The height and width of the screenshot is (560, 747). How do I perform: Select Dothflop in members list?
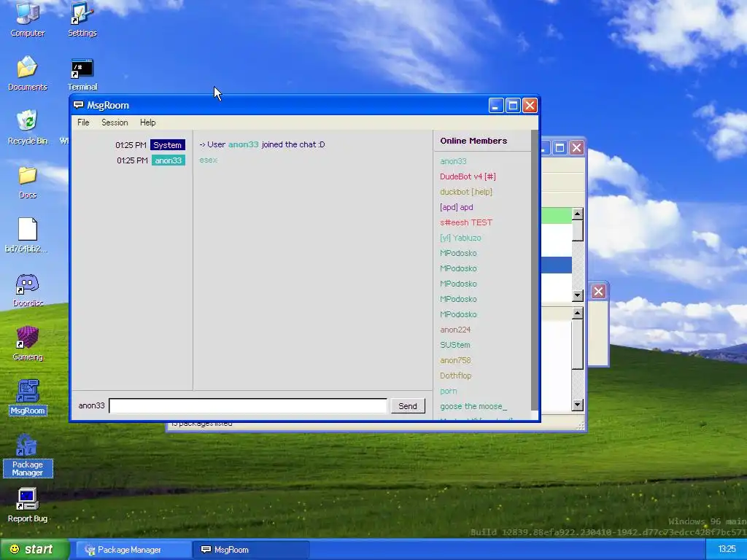coord(455,376)
